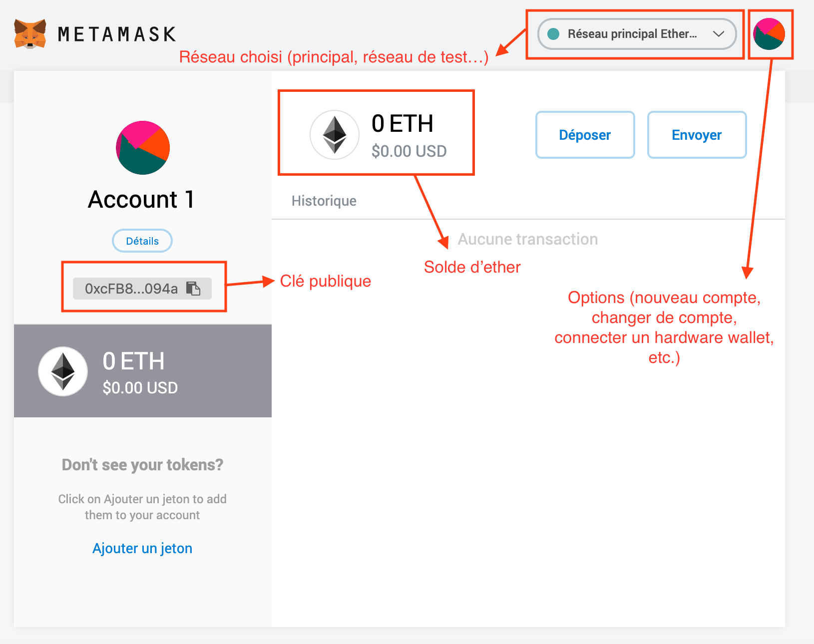Click the $0.00 USD value under balance

pyautogui.click(x=409, y=151)
